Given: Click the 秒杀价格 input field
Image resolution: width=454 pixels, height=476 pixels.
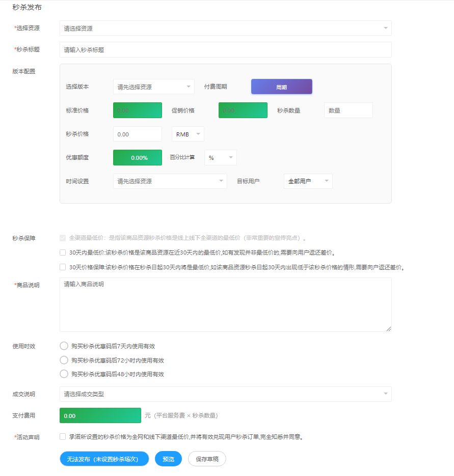Looking at the screenshot, I should point(137,134).
